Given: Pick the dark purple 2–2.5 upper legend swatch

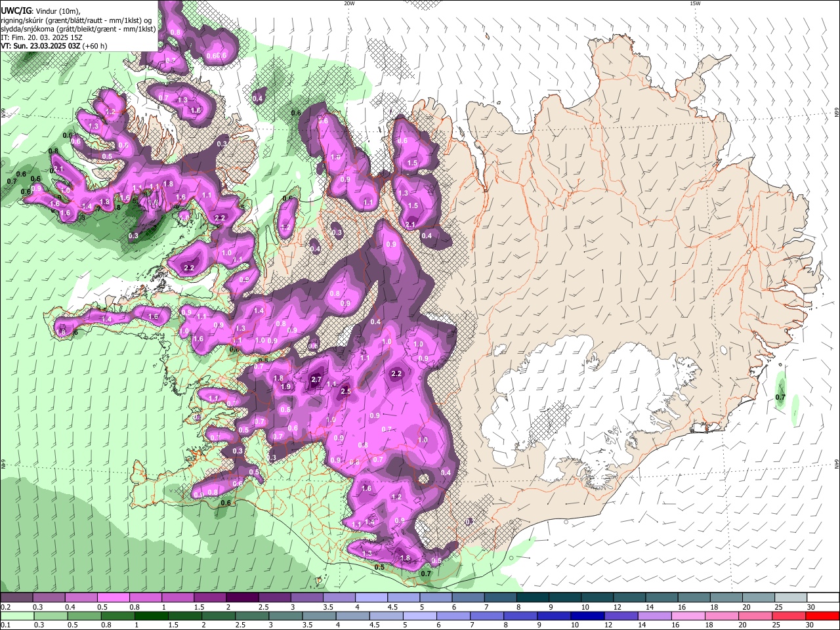Looking at the screenshot, I should [x=242, y=598].
